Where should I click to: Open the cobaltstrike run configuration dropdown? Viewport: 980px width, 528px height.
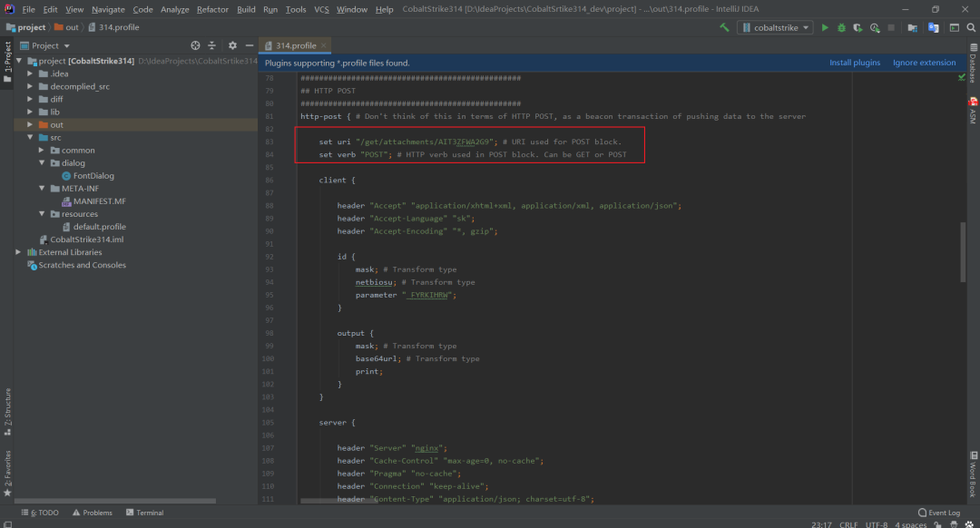pyautogui.click(x=775, y=27)
